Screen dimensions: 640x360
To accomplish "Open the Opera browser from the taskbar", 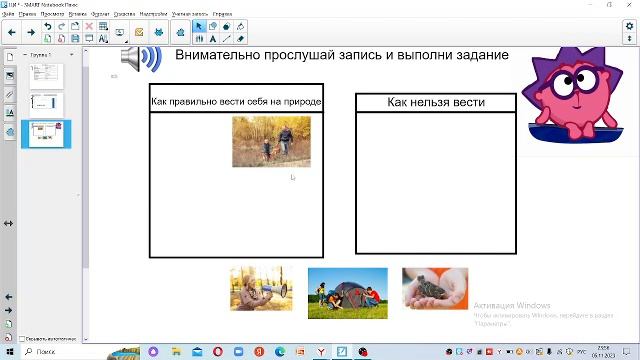I will point(218,351).
